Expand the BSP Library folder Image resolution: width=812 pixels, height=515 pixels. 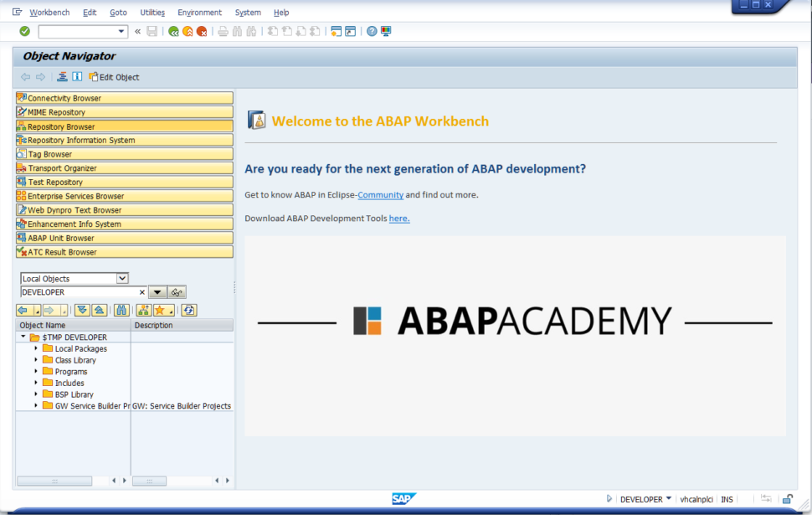tap(36, 394)
